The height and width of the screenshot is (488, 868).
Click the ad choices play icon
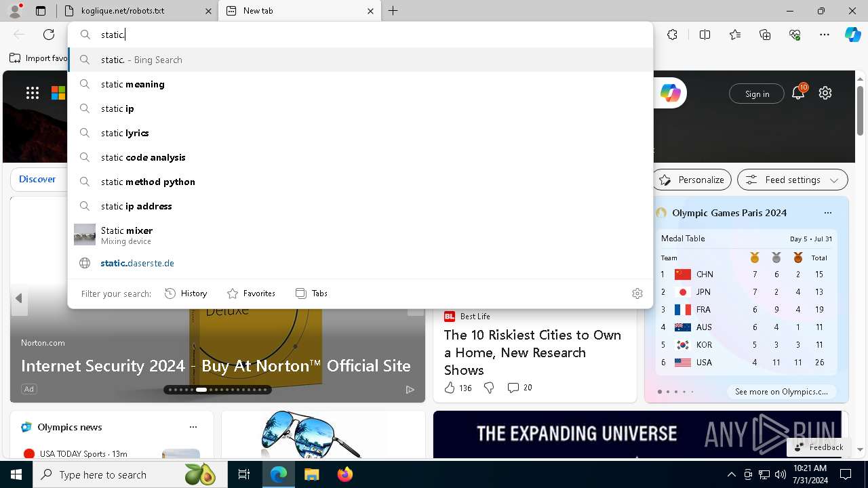point(410,389)
